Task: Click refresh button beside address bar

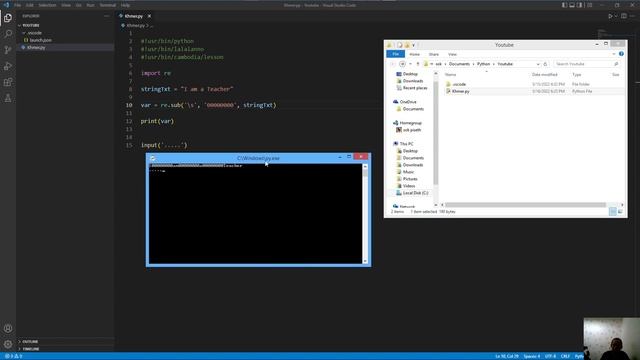Action: pos(545,64)
